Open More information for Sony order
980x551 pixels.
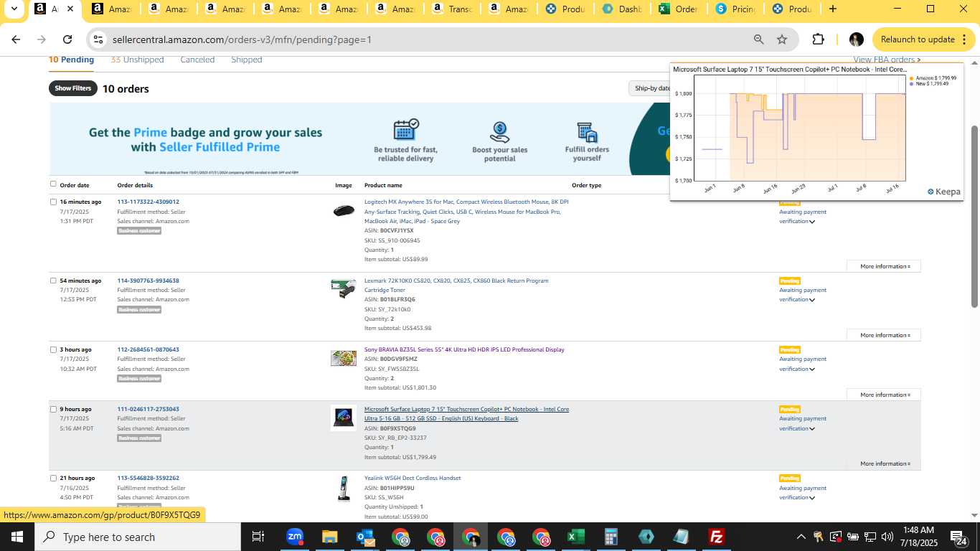[x=884, y=395]
